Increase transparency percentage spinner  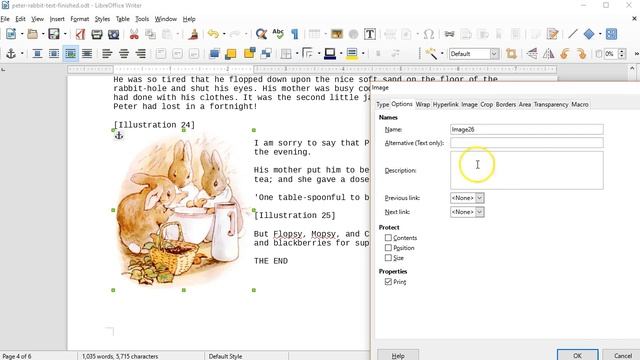tap(622, 51)
